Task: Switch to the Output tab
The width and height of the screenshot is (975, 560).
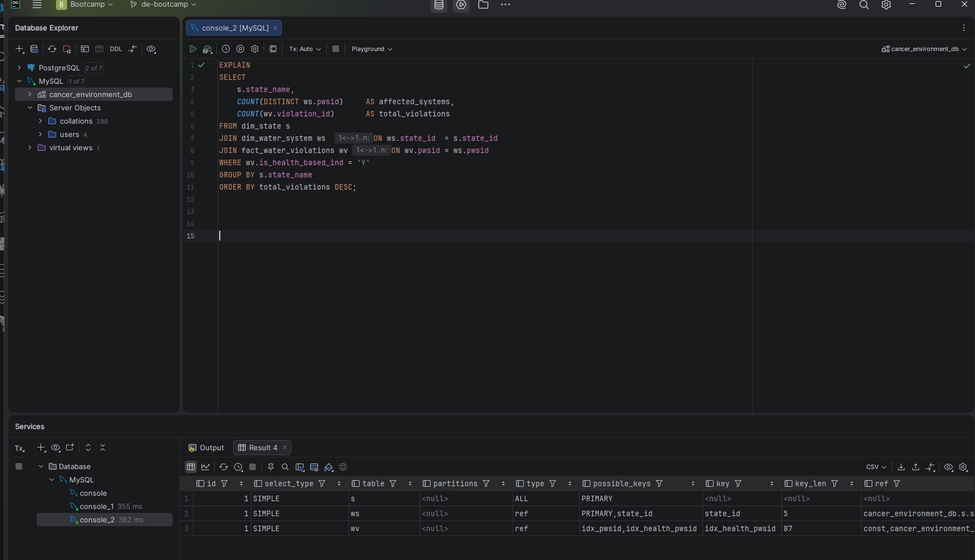Action: coord(206,447)
